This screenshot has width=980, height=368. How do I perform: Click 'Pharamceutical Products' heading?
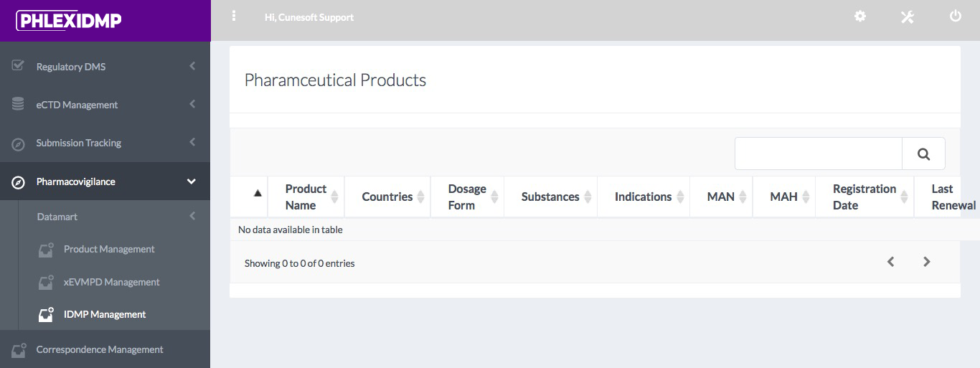tap(335, 80)
